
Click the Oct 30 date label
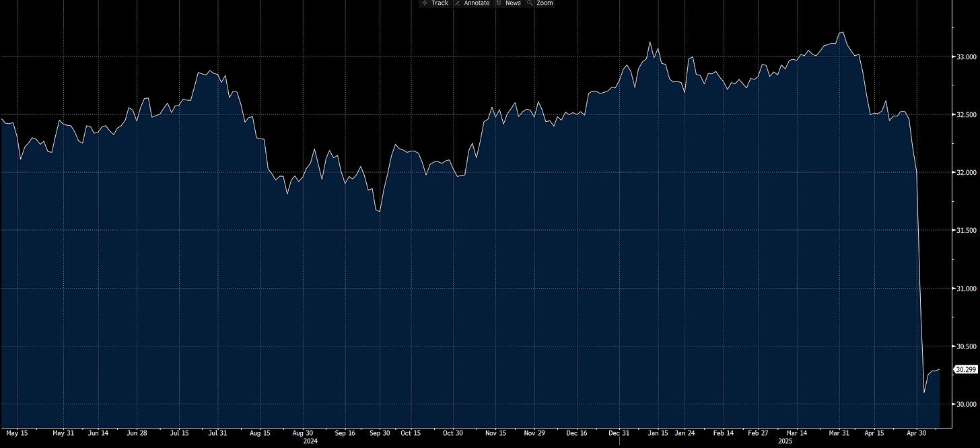(x=453, y=433)
